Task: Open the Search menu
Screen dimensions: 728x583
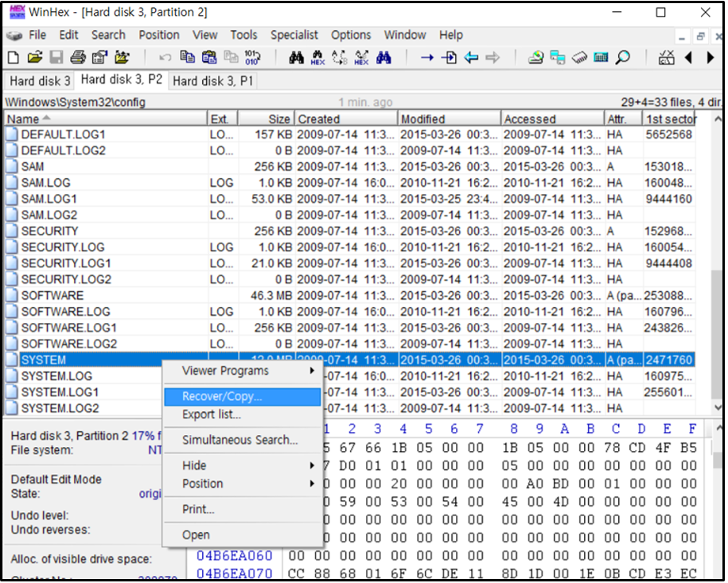Action: coord(108,35)
